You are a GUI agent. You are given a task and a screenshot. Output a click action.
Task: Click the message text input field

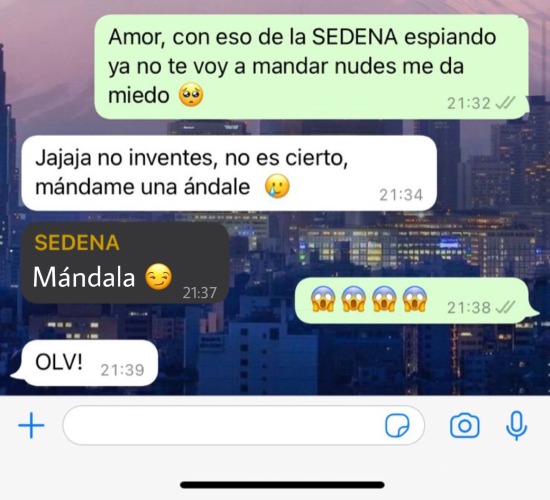pyautogui.click(x=243, y=425)
